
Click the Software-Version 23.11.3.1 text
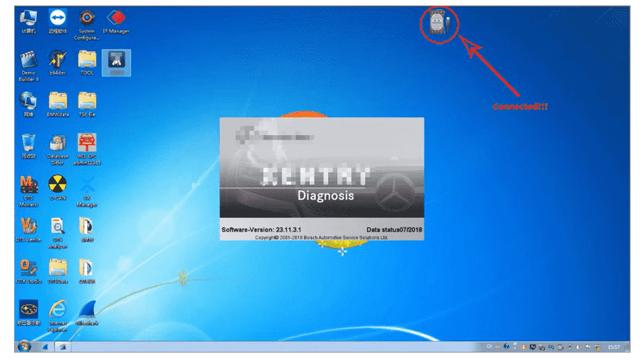(261, 230)
